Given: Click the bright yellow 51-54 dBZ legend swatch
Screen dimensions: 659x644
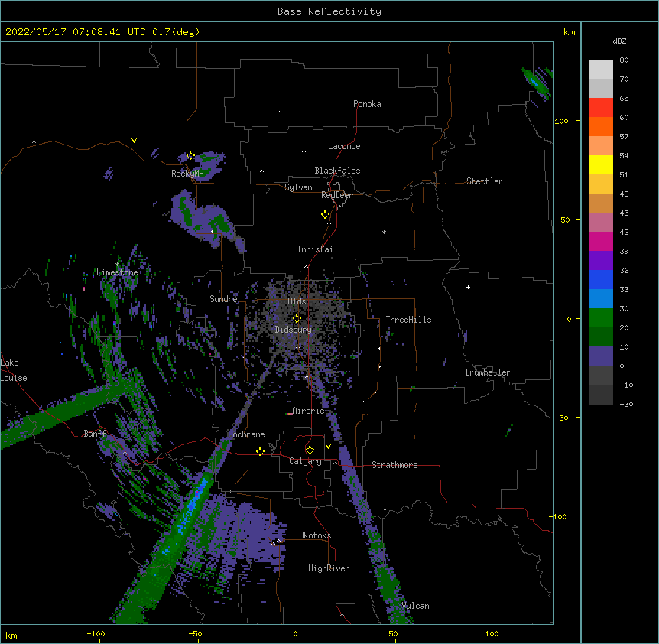Looking at the screenshot, I should point(601,165).
